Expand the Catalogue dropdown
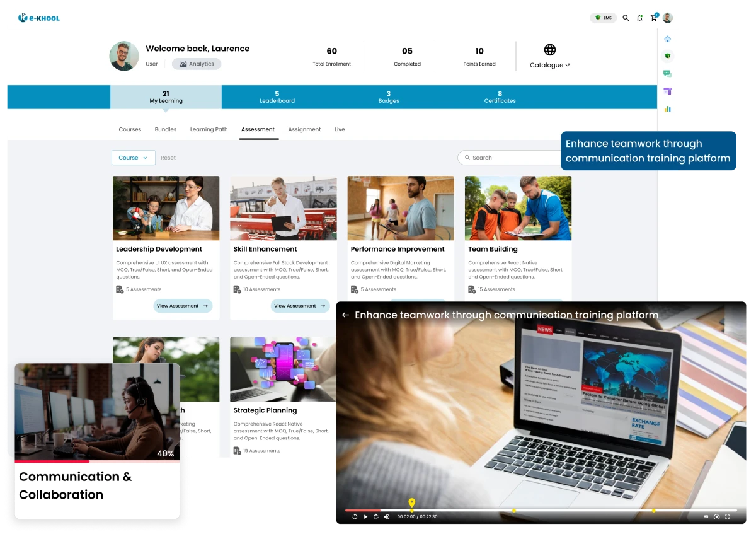The width and height of the screenshot is (756, 534). pyautogui.click(x=549, y=65)
